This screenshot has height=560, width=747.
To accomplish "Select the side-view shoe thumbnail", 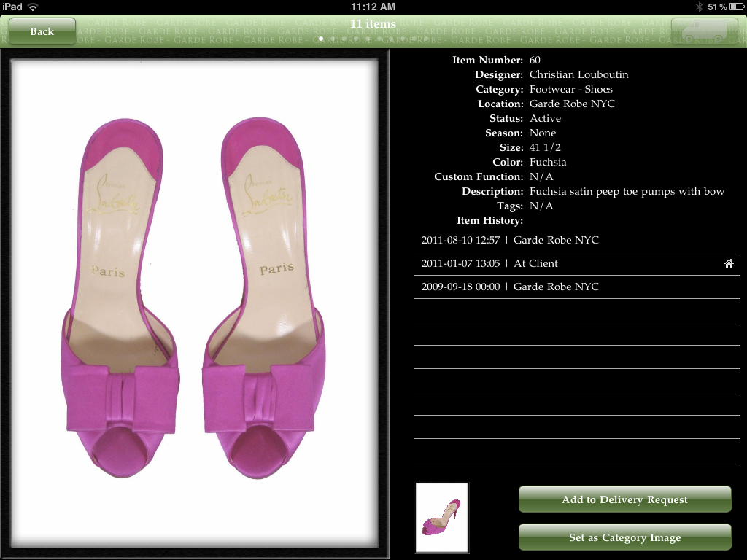I will tap(442, 518).
